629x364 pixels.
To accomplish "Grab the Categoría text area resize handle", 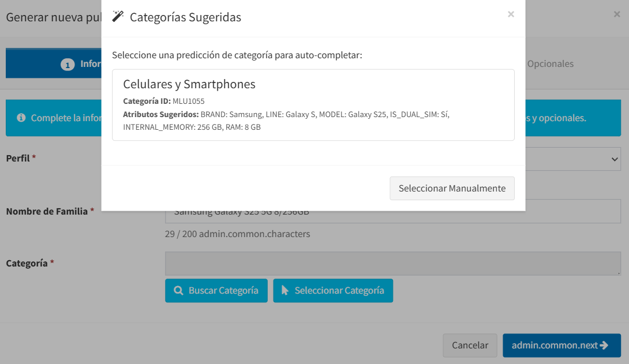I will [617, 272].
